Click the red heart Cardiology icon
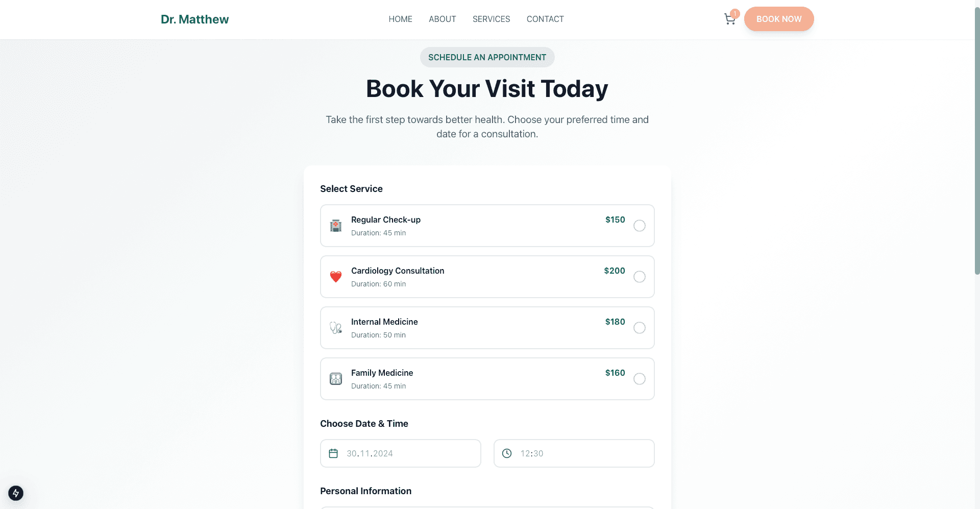Image resolution: width=980 pixels, height=509 pixels. pos(336,277)
